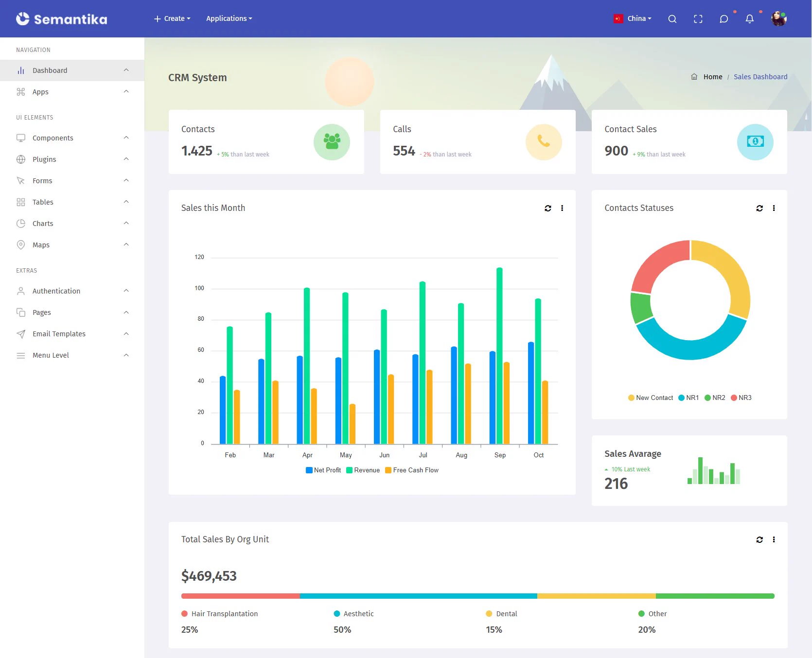Open user avatar profile menu
Viewport: 812px width, 658px height.
click(779, 18)
